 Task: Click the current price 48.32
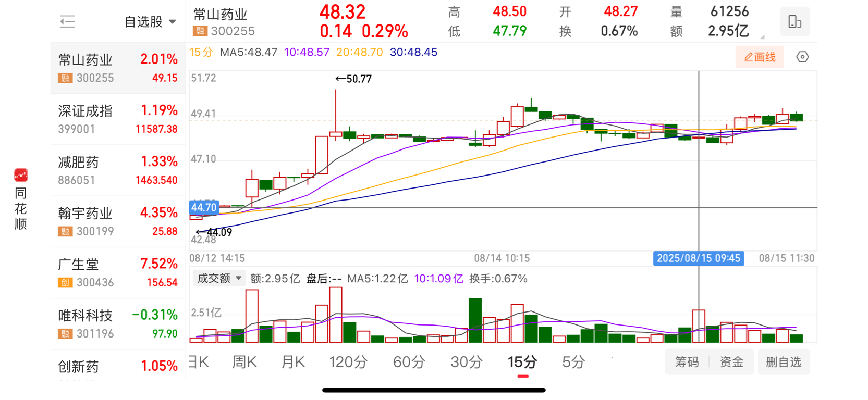coord(343,12)
